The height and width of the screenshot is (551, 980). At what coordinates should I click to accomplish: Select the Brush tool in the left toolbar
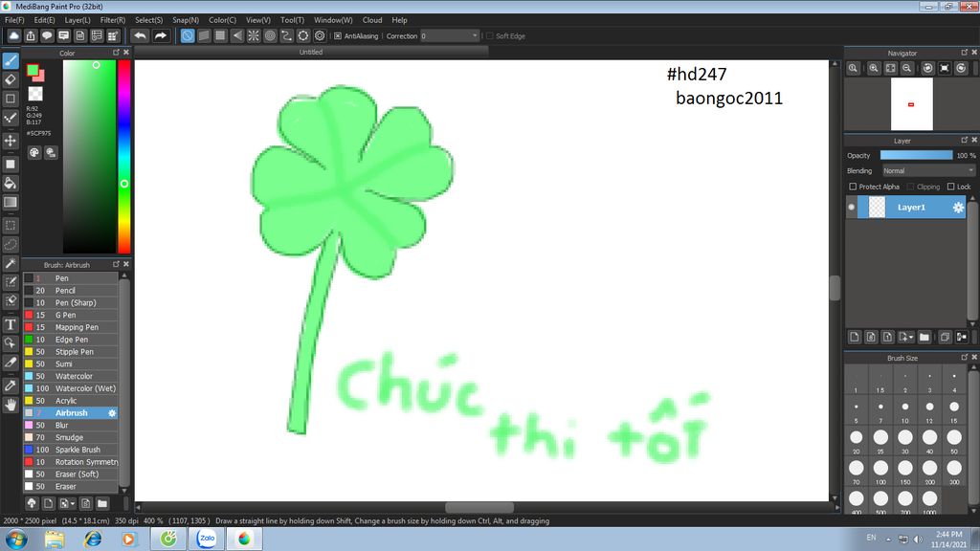click(10, 60)
